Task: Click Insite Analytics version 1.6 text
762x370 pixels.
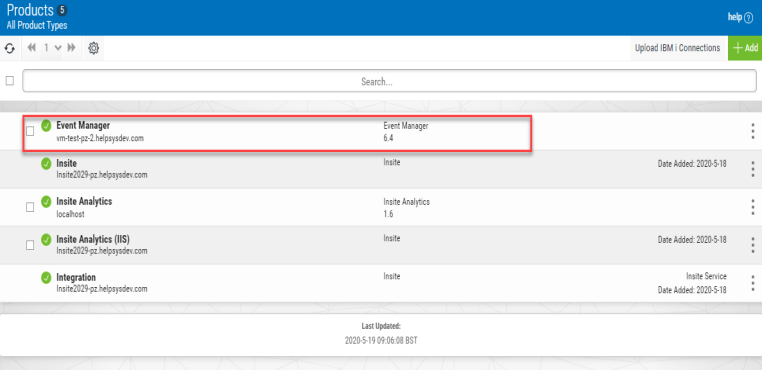Action: coord(388,214)
